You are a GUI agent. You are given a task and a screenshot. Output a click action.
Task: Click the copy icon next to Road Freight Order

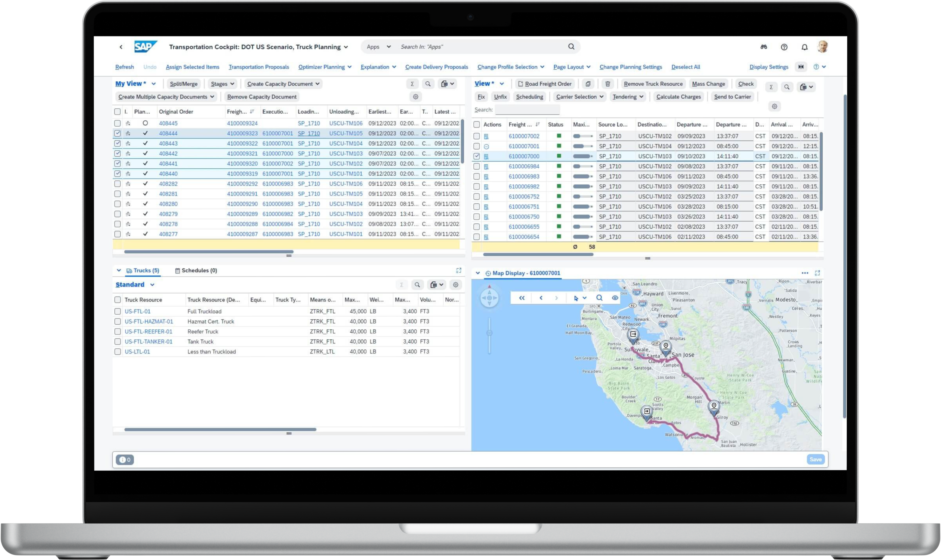tap(588, 84)
